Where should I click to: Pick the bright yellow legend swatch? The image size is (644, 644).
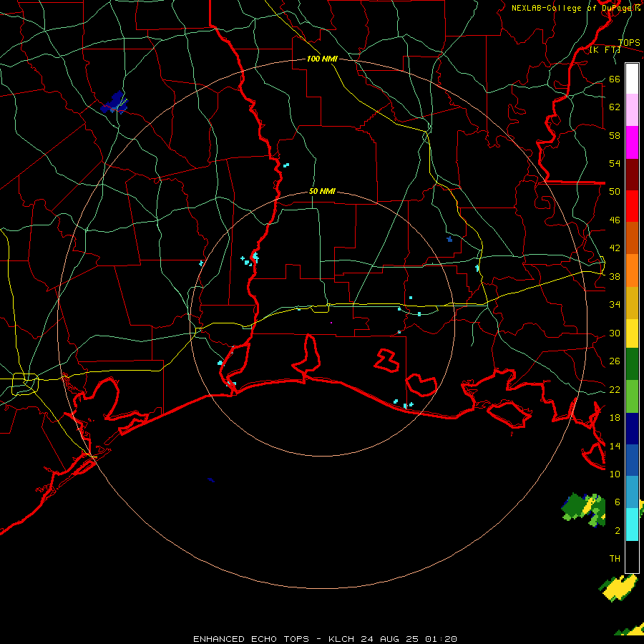(x=632, y=333)
